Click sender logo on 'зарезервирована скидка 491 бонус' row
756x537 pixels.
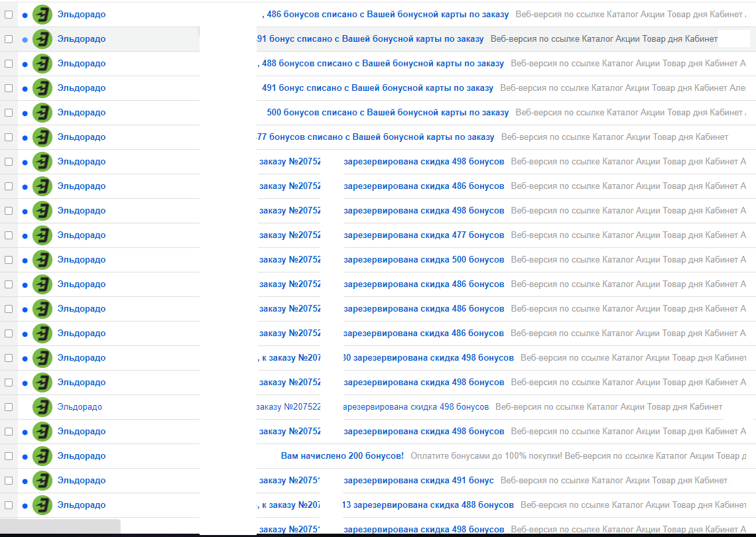pos(42,481)
